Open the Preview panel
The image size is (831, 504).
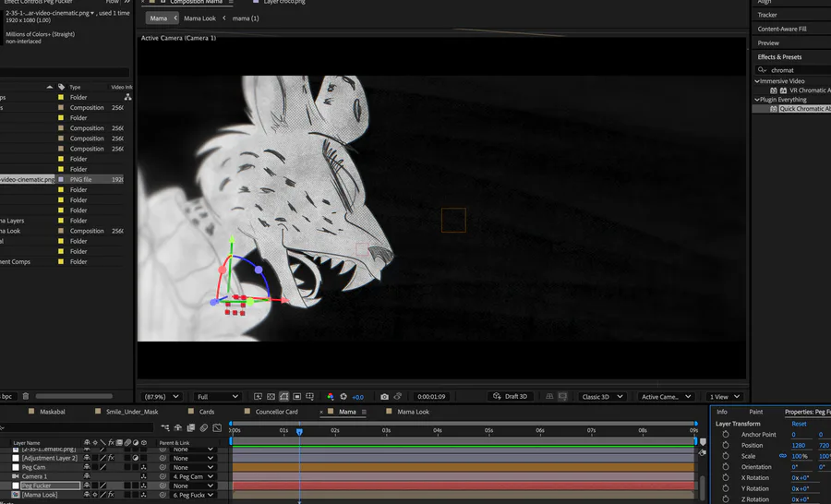pos(768,43)
